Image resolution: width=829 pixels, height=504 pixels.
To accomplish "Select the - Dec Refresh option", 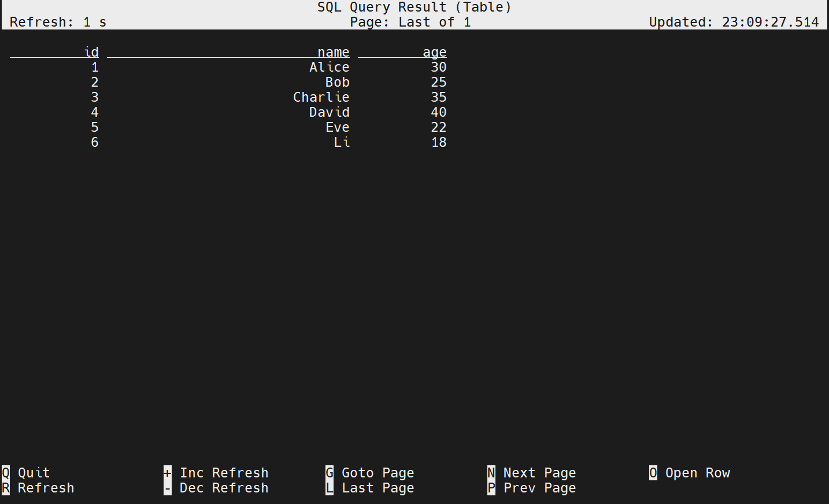I will [216, 488].
